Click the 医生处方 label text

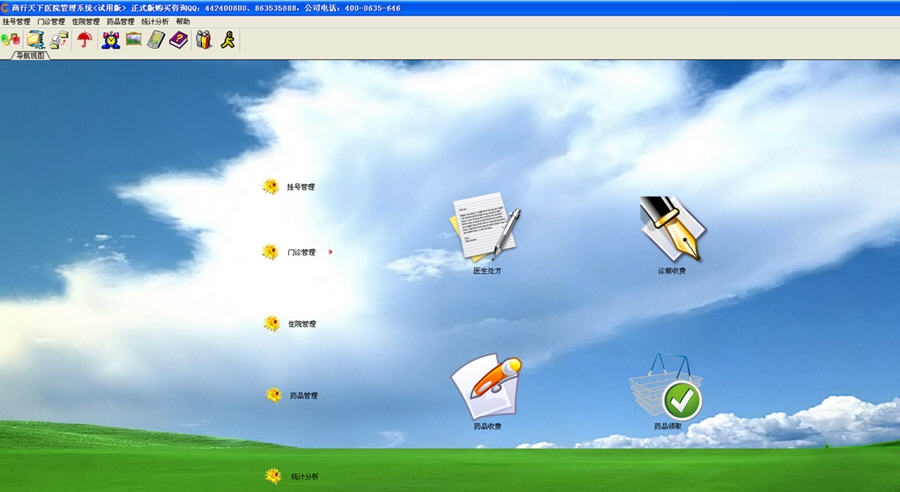tap(487, 271)
